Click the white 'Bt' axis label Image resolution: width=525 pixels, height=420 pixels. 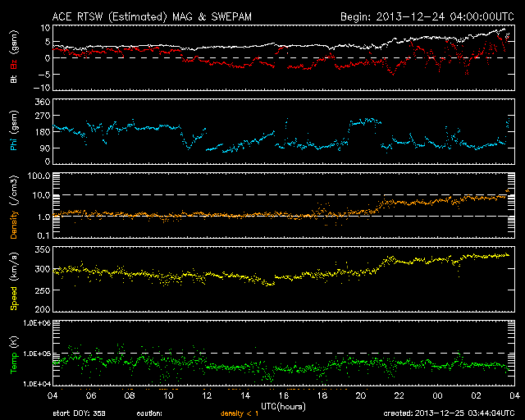point(14,79)
